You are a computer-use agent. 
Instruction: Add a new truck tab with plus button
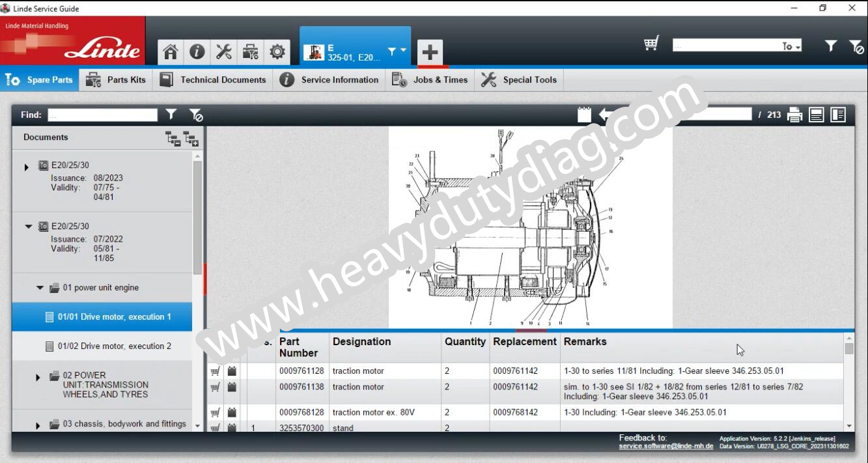coord(430,52)
